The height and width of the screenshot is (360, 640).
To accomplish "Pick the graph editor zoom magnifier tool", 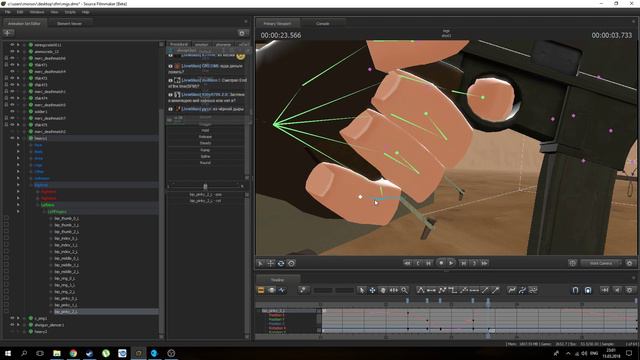I will pos(404,290).
